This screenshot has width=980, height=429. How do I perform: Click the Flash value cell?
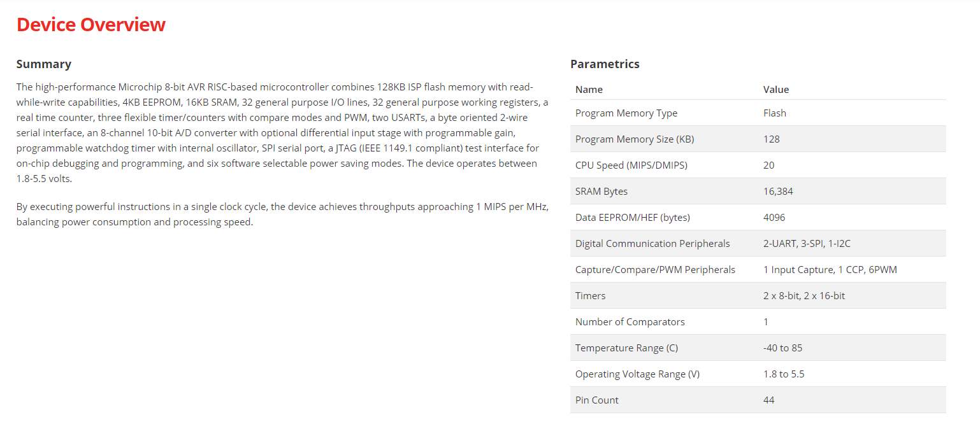[x=775, y=113]
